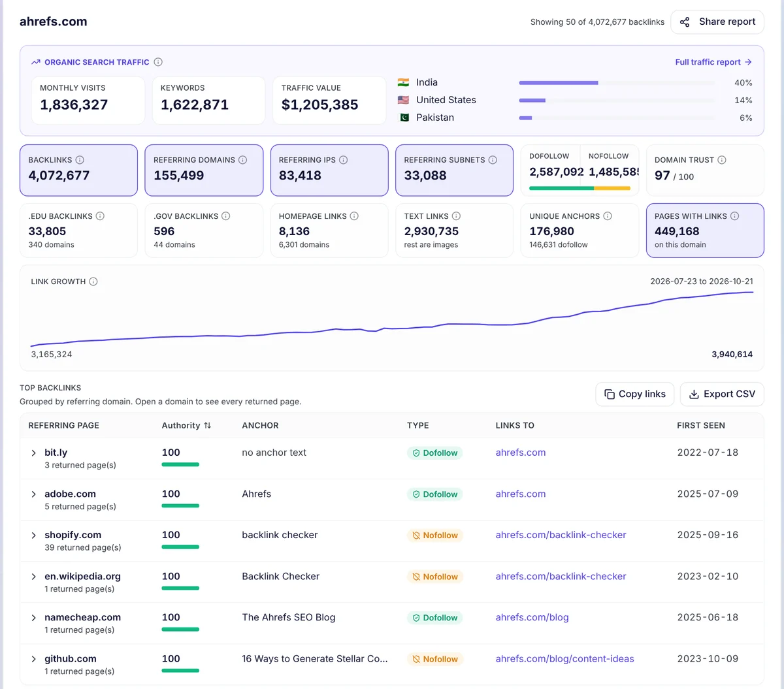Click the Keywords value 1,622,871
Image resolution: width=784 pixels, height=689 pixels.
tap(195, 104)
